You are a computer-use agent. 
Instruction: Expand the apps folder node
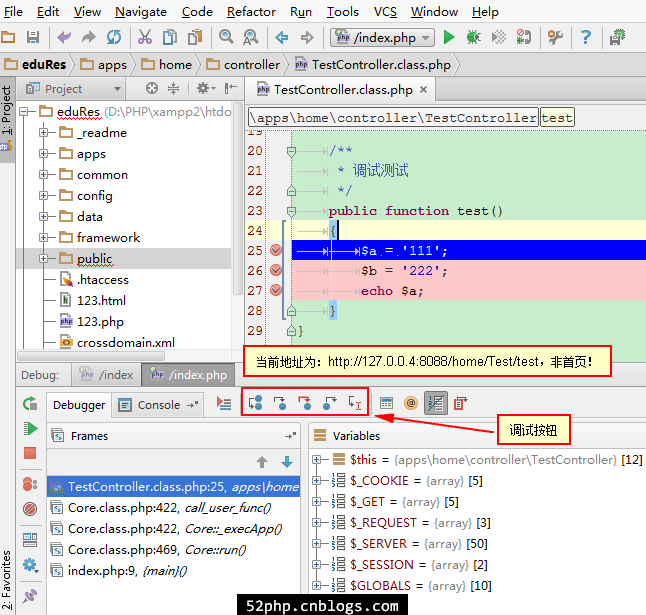tap(43, 154)
